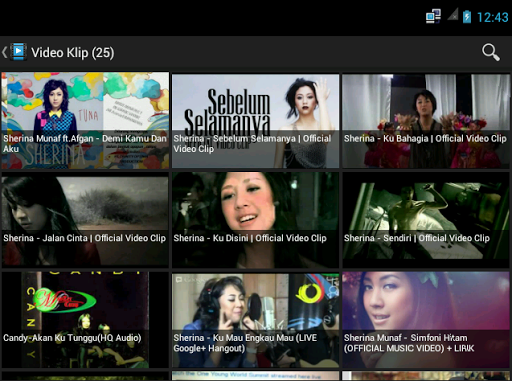Tap the network connection status icon
Viewport: 512px width, 381px height.
click(x=433, y=16)
